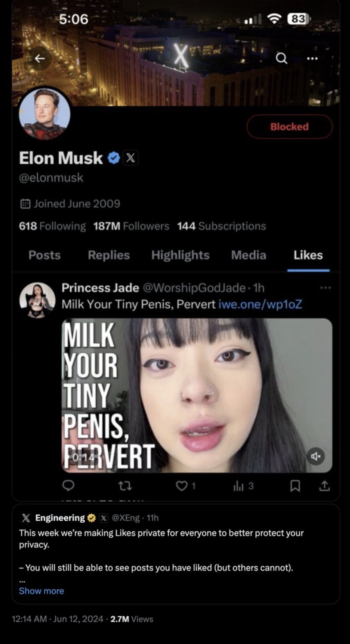Expand the quoted post with Show more
This screenshot has width=350, height=644.
click(42, 591)
